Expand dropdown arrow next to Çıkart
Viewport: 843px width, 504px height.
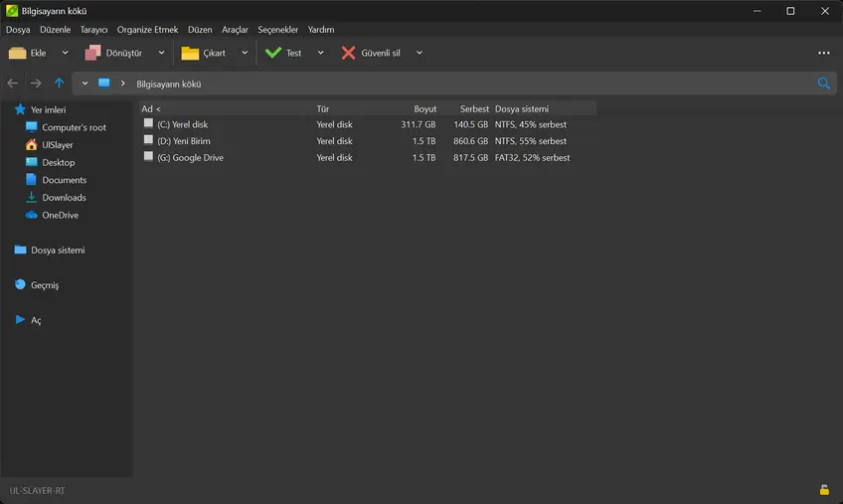[x=245, y=53]
